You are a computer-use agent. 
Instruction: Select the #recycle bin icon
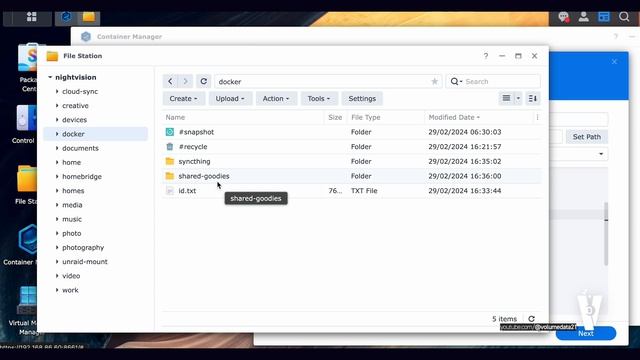click(x=170, y=147)
